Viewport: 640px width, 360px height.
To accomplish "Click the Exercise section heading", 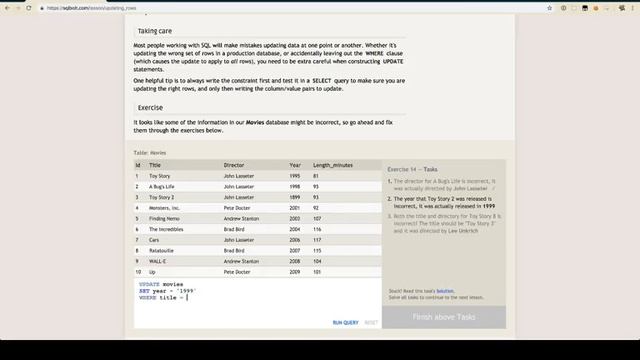I will pos(150,108).
